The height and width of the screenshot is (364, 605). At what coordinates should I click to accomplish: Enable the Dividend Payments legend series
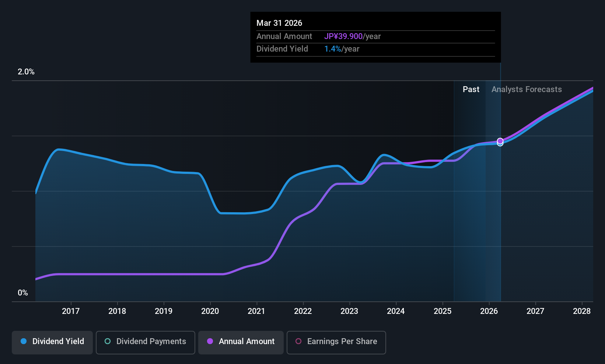pos(146,342)
